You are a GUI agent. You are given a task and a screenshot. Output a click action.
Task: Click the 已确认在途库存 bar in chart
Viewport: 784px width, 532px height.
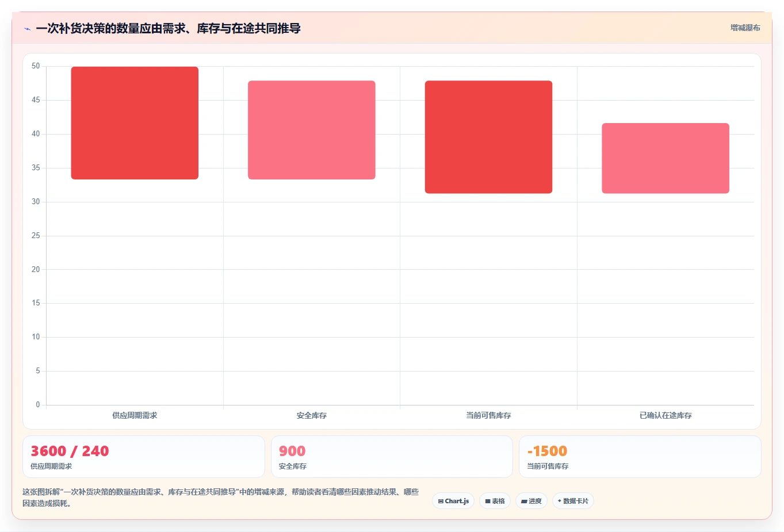pyautogui.click(x=666, y=158)
